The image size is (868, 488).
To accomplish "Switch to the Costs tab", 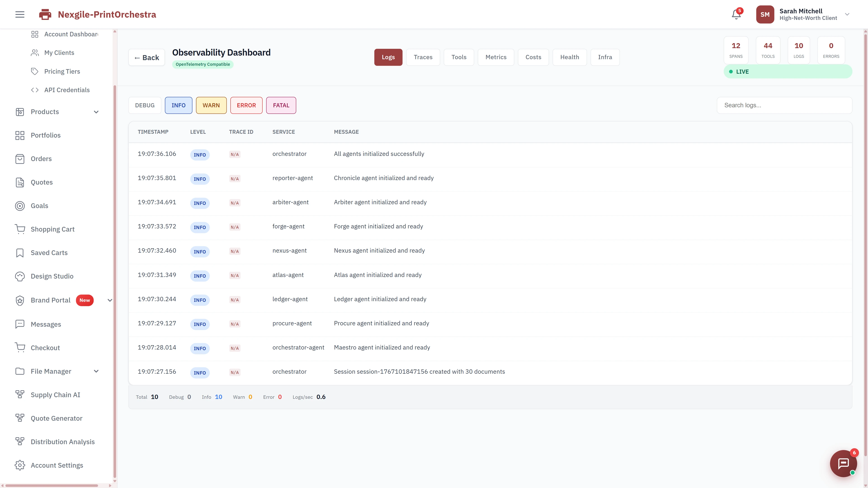I will coord(533,57).
